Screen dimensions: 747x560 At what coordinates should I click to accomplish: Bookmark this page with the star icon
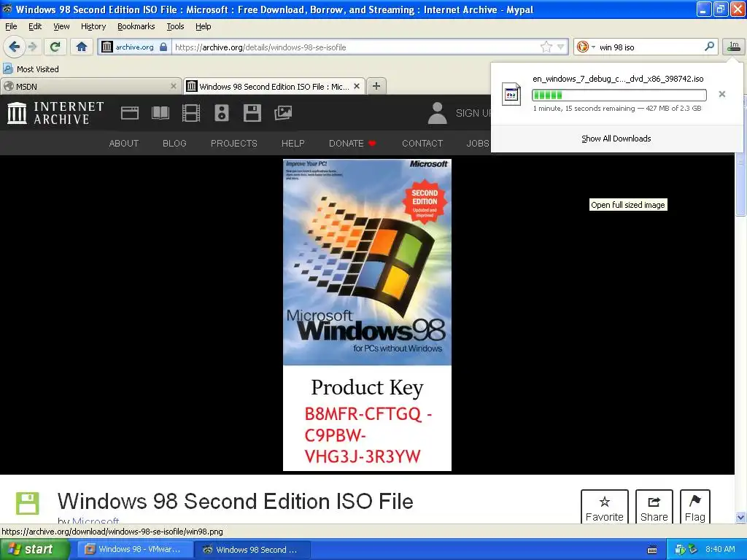[546, 47]
